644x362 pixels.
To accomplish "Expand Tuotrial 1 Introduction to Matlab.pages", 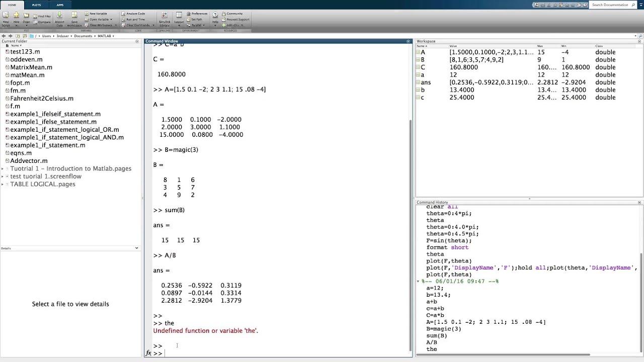I will 3,169.
